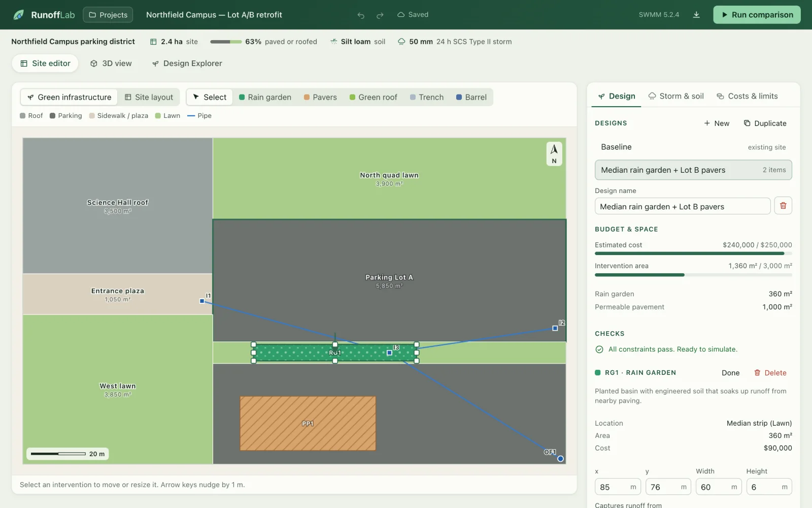Screen dimensions: 812x508
Task: Switch to Site layout mode
Action: point(149,97)
